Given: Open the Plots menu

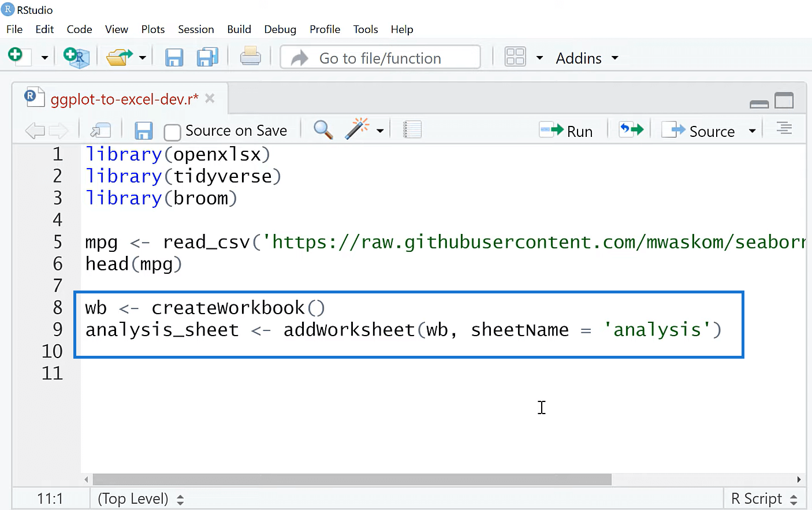Looking at the screenshot, I should pos(153,29).
